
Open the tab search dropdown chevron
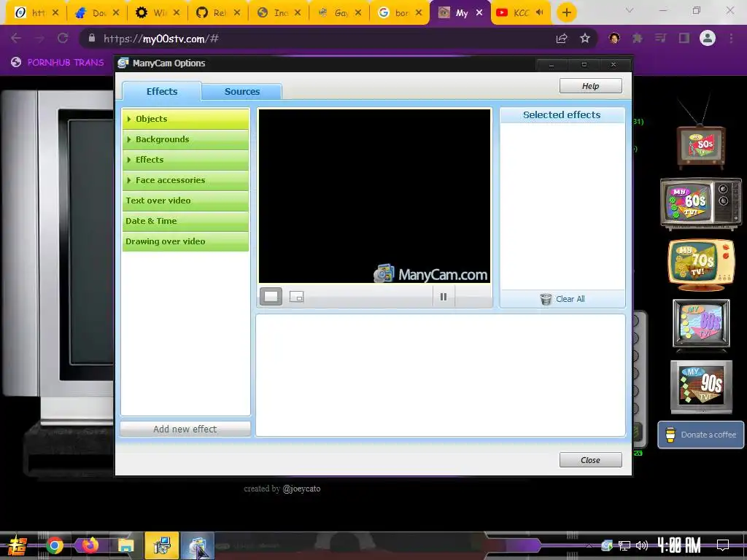coord(630,10)
